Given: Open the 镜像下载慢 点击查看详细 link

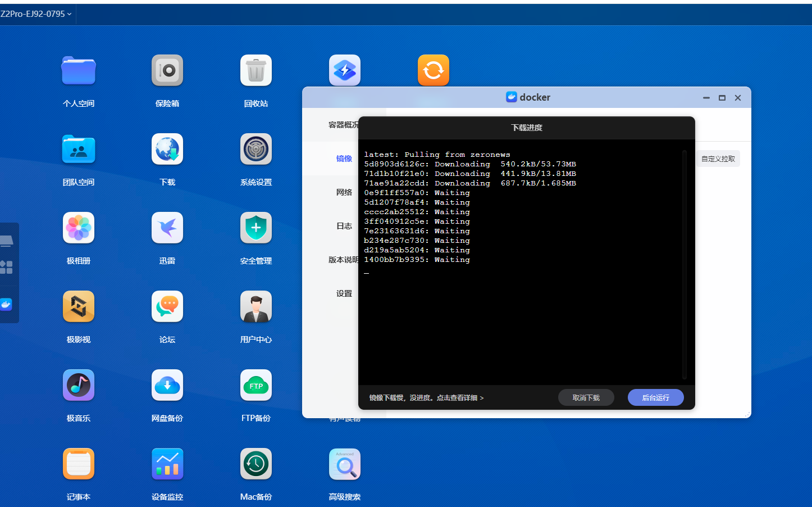Looking at the screenshot, I should click(x=426, y=398).
